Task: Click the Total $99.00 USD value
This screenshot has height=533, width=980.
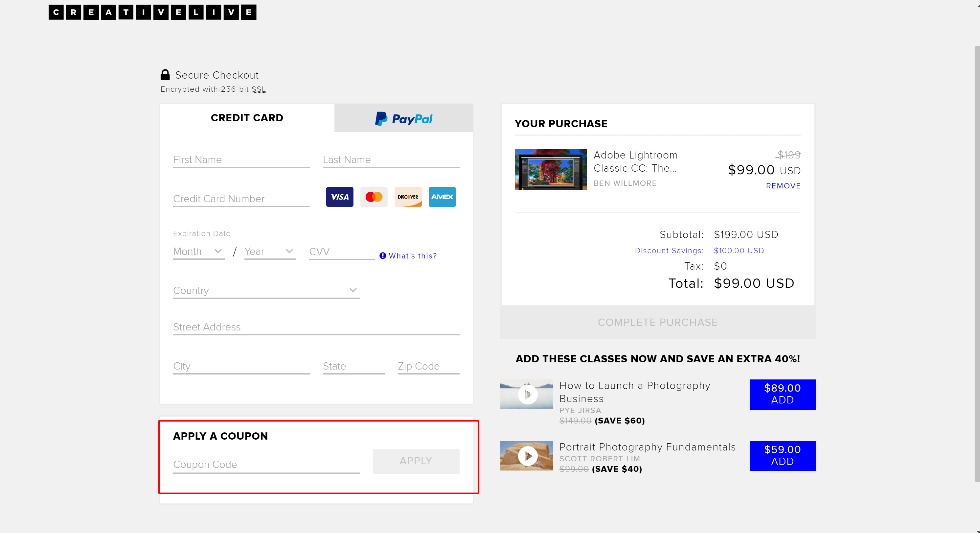Action: click(x=754, y=283)
